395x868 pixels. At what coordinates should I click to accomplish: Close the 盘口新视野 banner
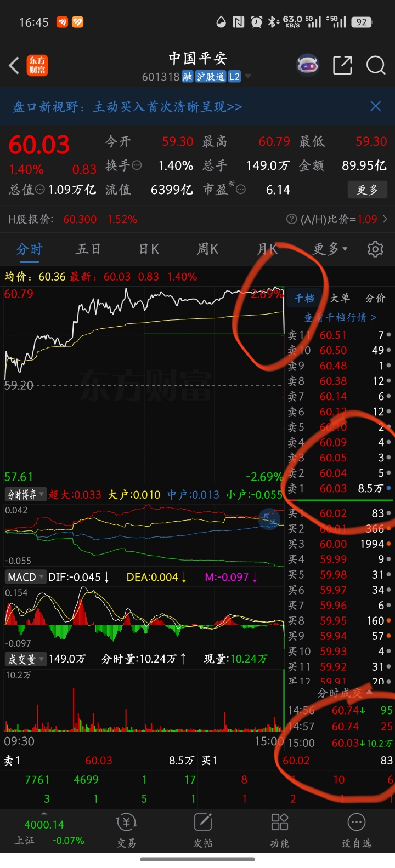click(375, 106)
